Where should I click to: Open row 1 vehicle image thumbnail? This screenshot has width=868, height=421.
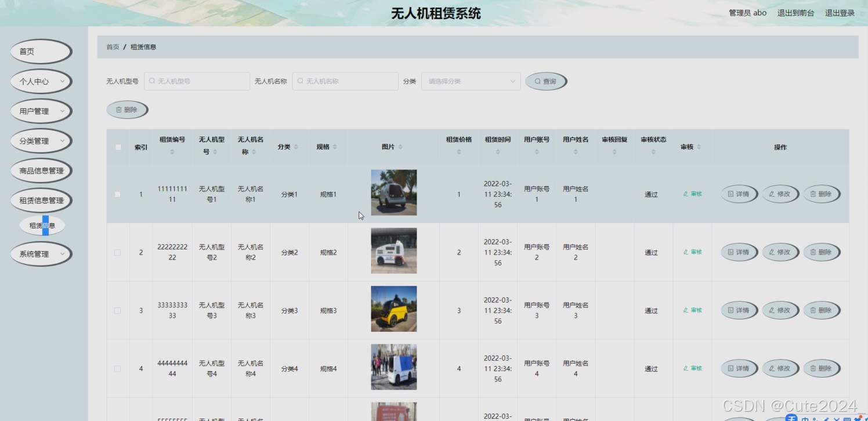pyautogui.click(x=394, y=193)
